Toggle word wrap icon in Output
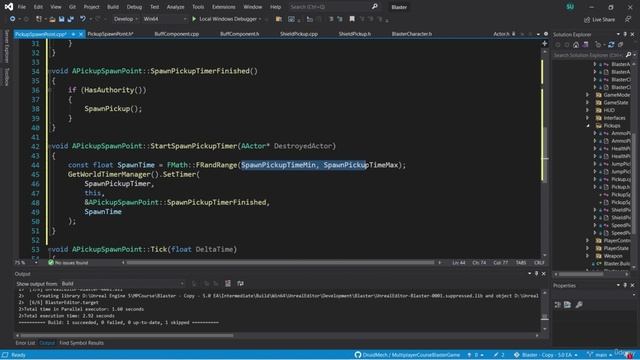The width and height of the screenshot is (640, 360). coord(240,283)
